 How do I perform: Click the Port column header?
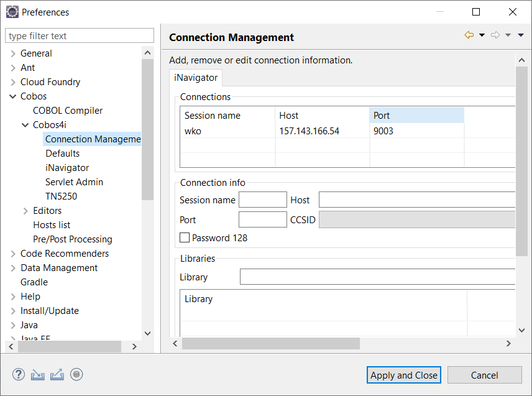416,116
